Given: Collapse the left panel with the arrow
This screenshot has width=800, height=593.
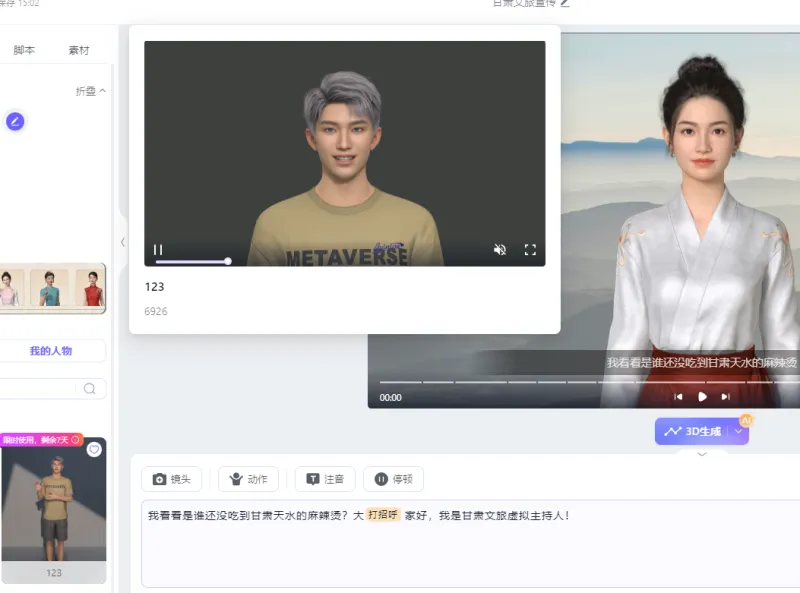Looking at the screenshot, I should tap(123, 242).
